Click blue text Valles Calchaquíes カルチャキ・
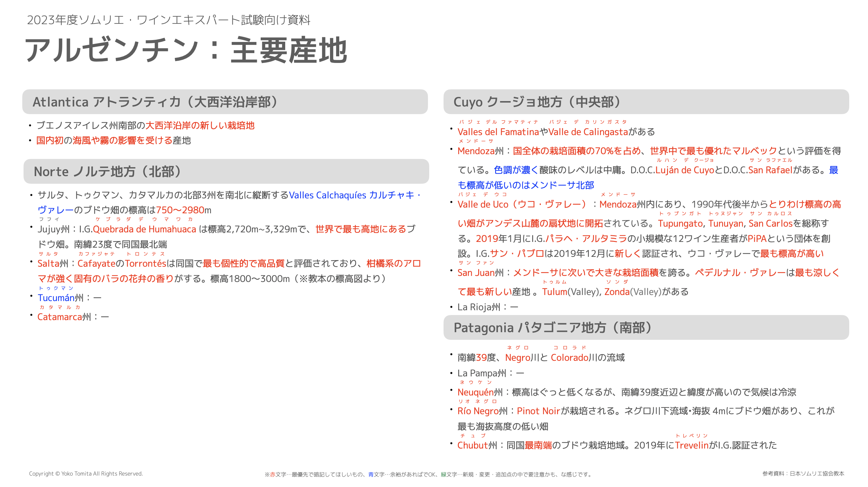The image size is (868, 487). pyautogui.click(x=355, y=195)
